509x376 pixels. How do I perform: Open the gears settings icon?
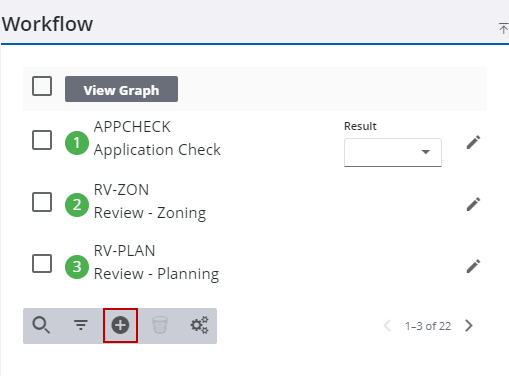(x=199, y=325)
